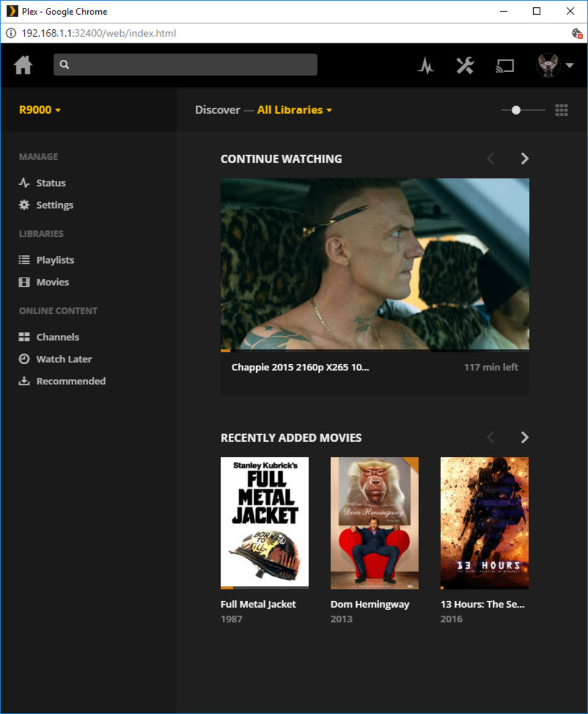Click the Channels grid icon
The image size is (588, 714).
tap(24, 337)
